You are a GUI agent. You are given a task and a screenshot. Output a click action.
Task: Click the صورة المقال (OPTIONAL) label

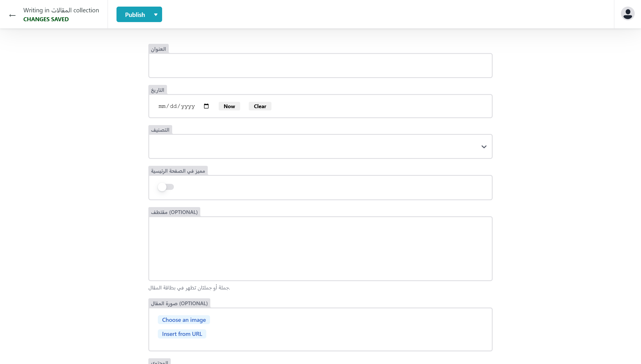179,303
